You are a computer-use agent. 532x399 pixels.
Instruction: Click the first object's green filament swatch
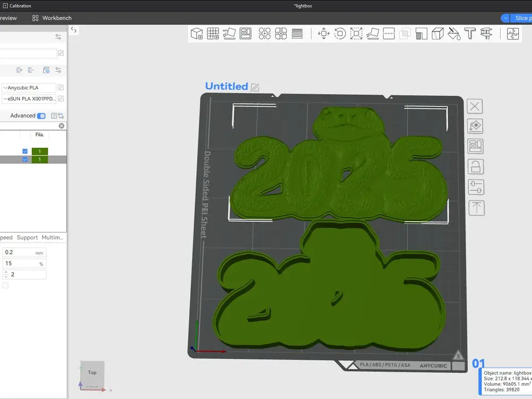pyautogui.click(x=40, y=151)
